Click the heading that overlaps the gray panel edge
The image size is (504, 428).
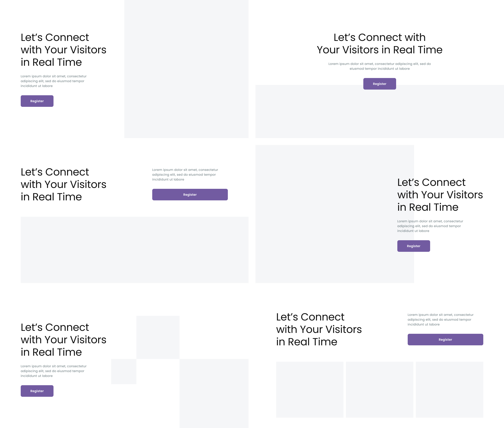440,195
